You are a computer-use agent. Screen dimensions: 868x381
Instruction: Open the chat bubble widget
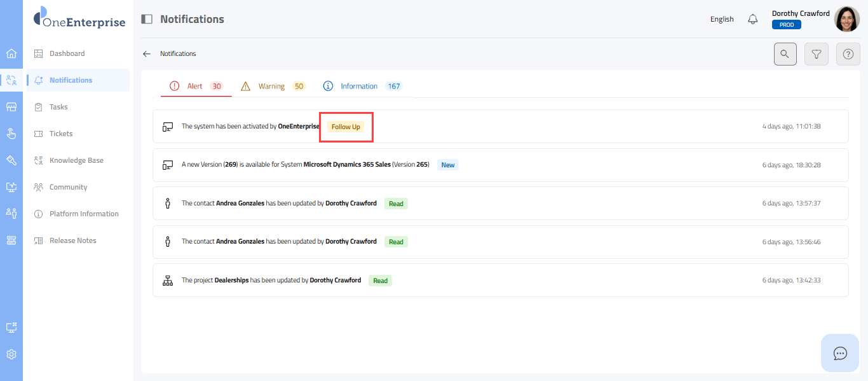[x=840, y=353]
